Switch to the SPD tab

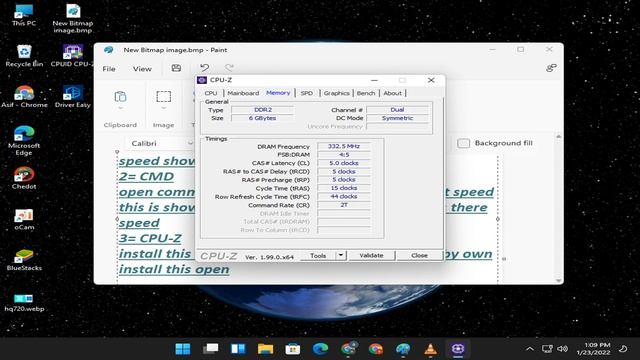(307, 93)
